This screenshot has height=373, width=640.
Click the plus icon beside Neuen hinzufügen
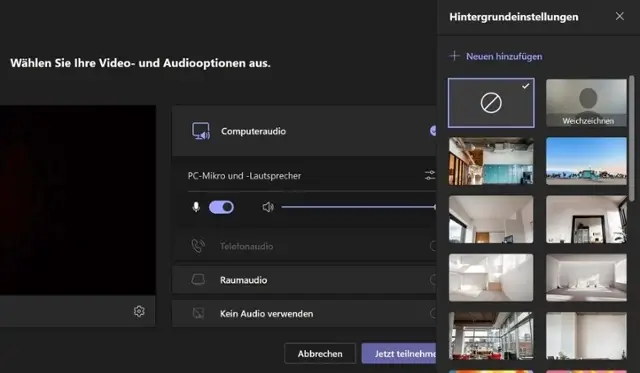pyautogui.click(x=454, y=56)
